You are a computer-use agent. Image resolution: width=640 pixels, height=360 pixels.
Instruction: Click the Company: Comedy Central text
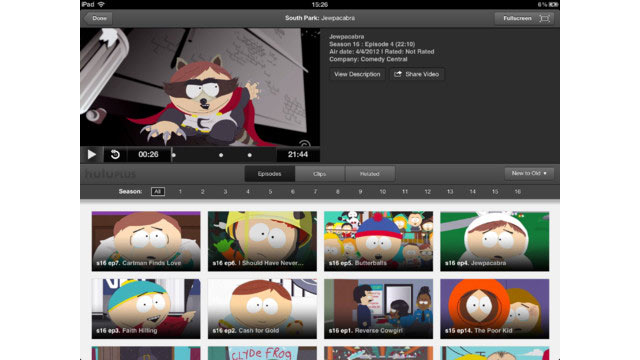[368, 59]
